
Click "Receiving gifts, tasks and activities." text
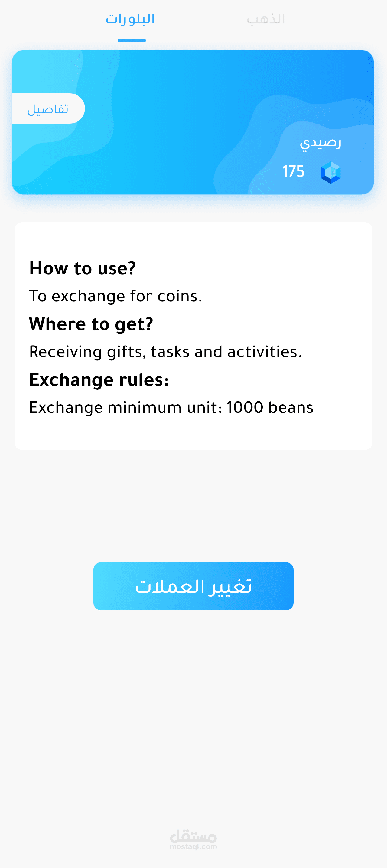tap(165, 352)
